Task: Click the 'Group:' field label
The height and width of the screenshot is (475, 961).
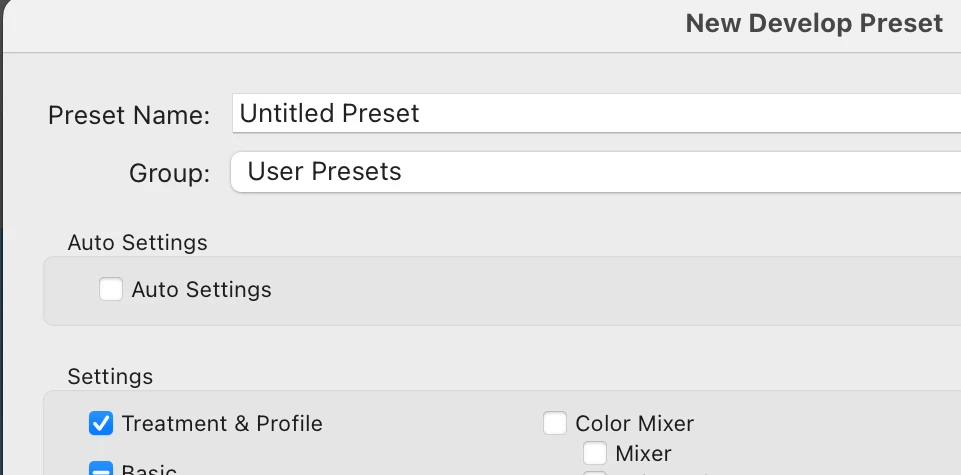Action: tap(169, 173)
